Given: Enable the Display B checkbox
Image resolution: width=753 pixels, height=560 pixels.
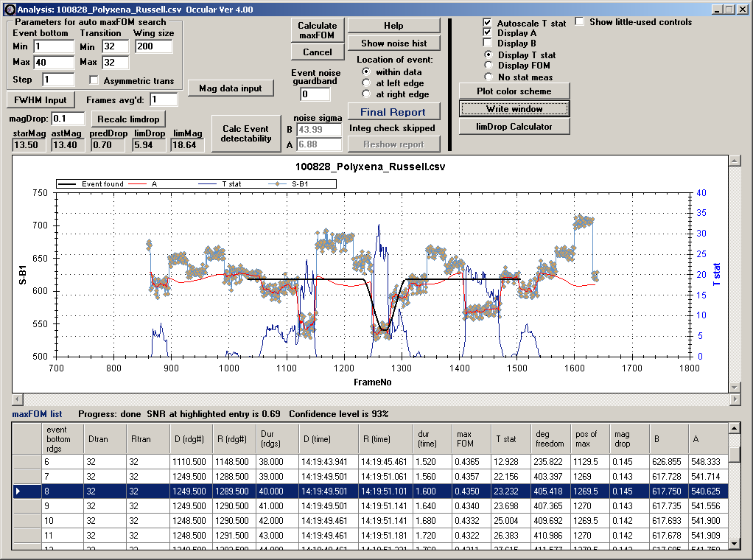Looking at the screenshot, I should coord(488,43).
